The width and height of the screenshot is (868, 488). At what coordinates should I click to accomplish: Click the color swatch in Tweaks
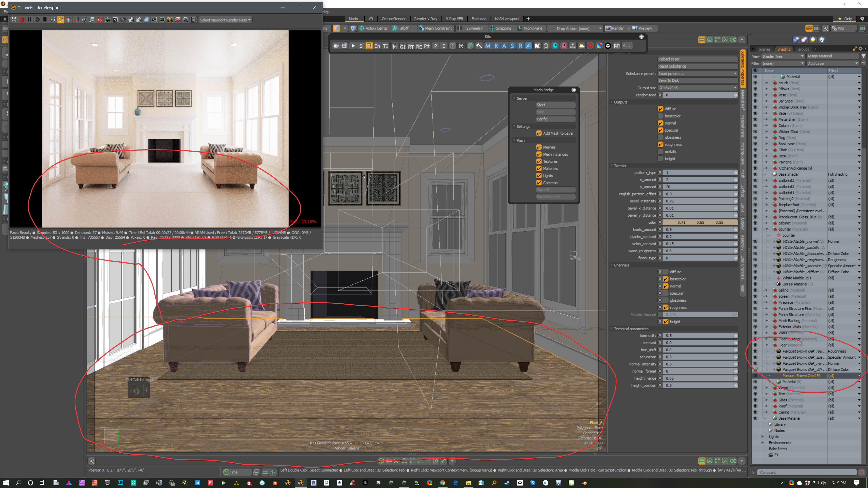tap(700, 222)
